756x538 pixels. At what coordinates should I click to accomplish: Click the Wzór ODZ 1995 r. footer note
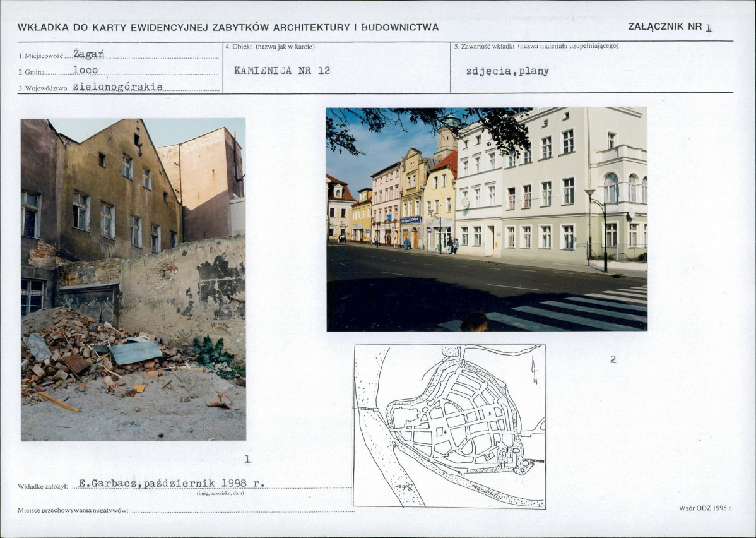705,508
